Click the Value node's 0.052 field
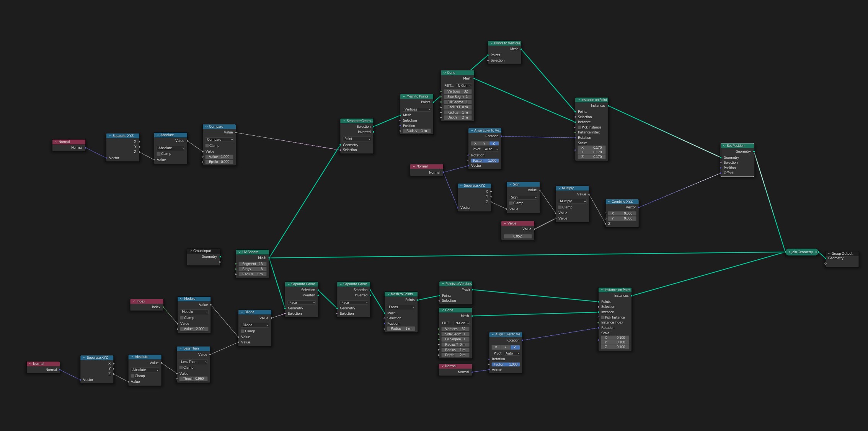Image resolution: width=868 pixels, height=431 pixels. [x=517, y=236]
